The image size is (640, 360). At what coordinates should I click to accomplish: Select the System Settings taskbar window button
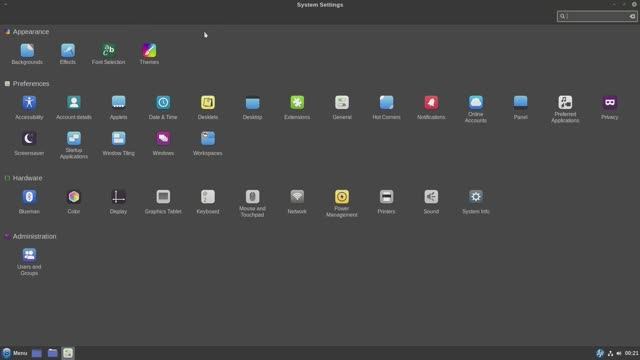click(x=68, y=353)
